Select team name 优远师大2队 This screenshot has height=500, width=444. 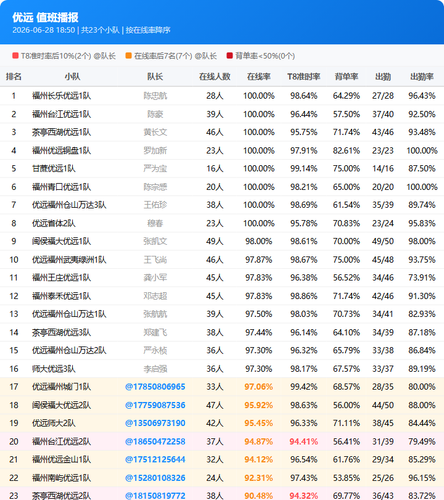[54, 423]
